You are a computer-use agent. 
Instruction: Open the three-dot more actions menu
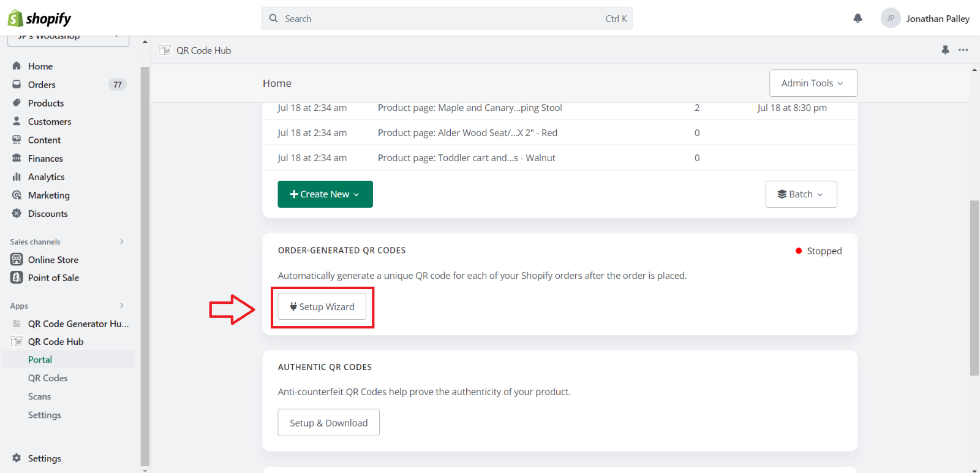click(963, 50)
